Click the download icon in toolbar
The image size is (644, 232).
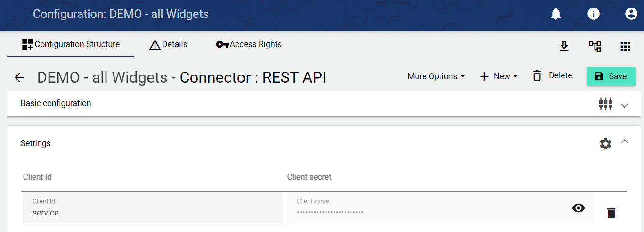pos(564,46)
